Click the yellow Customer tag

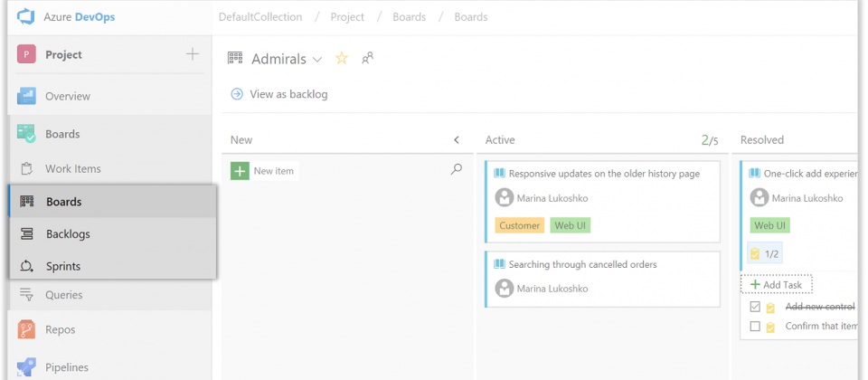(519, 225)
